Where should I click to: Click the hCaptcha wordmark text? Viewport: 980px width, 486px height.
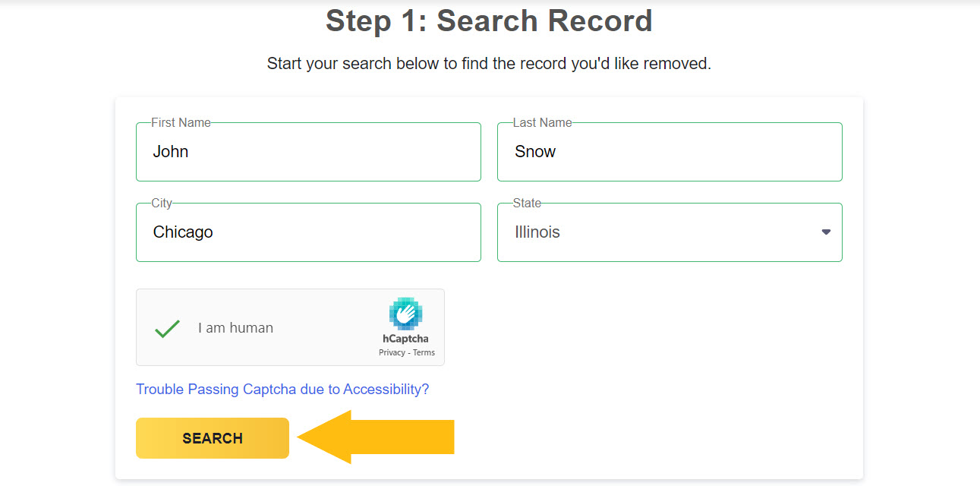click(405, 339)
